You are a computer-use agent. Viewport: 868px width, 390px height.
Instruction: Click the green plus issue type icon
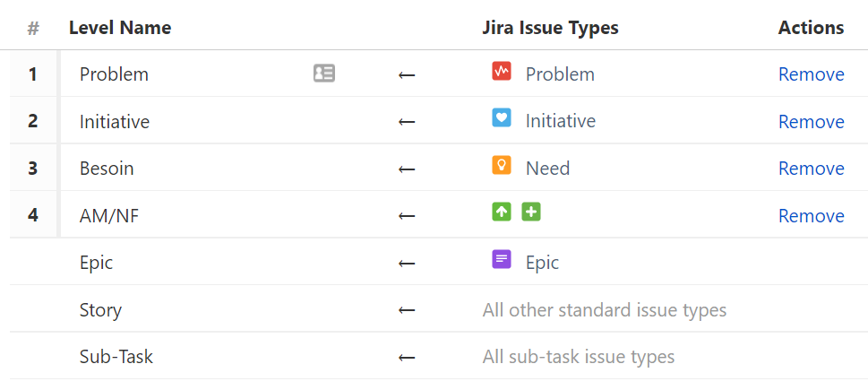(531, 212)
